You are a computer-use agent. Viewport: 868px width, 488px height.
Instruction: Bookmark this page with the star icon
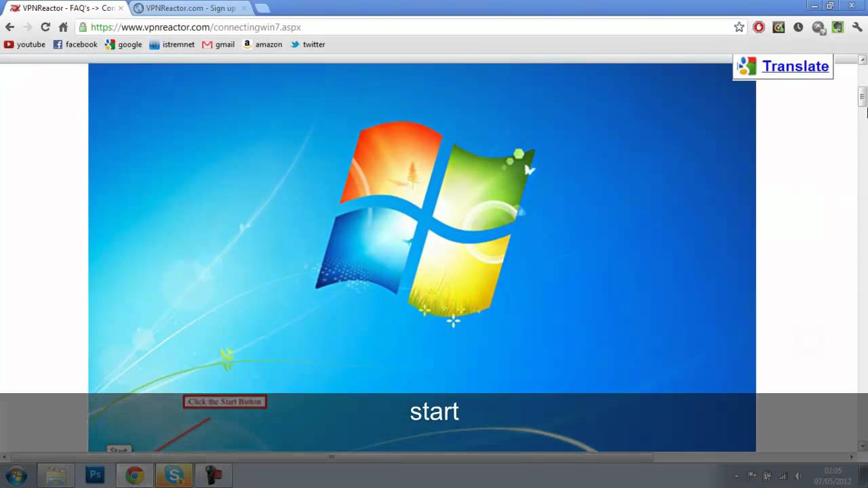(739, 27)
